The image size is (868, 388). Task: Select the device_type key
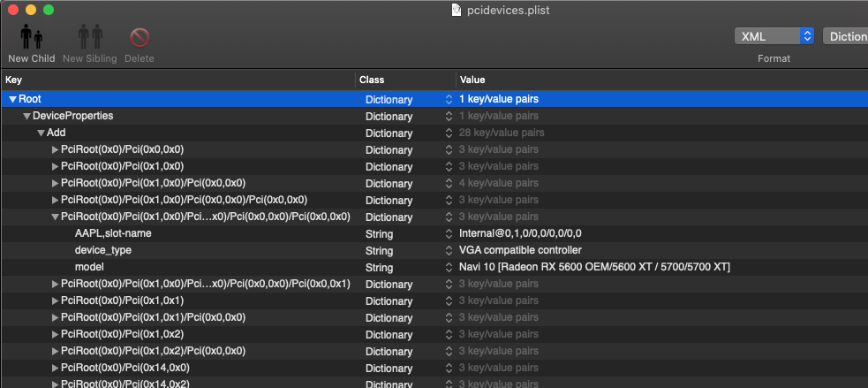pyautogui.click(x=103, y=250)
